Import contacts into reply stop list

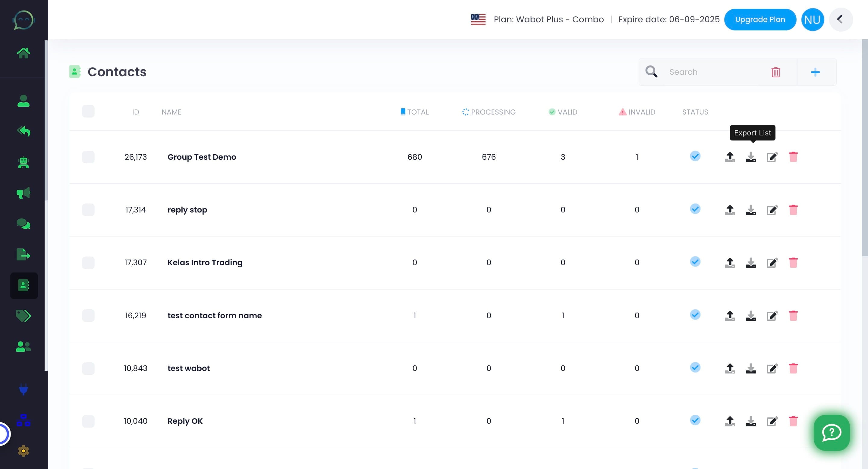click(730, 210)
